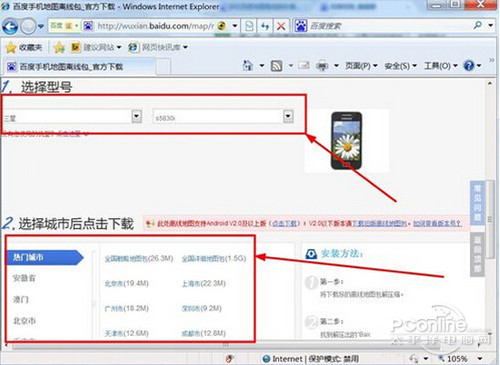Click the red Stop loading icon
The image size is (500, 365).
coord(281,26)
